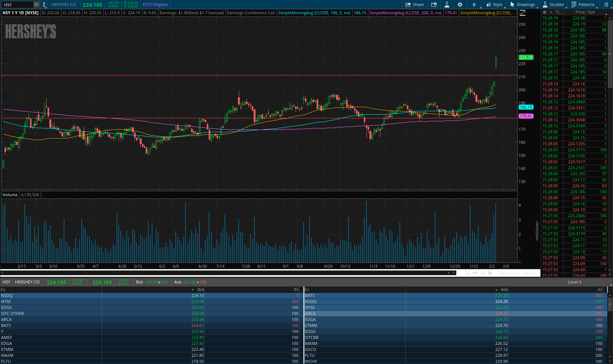This screenshot has width=613, height=364.
Task: Click the EXTO Eligible label
Action: point(154,5)
